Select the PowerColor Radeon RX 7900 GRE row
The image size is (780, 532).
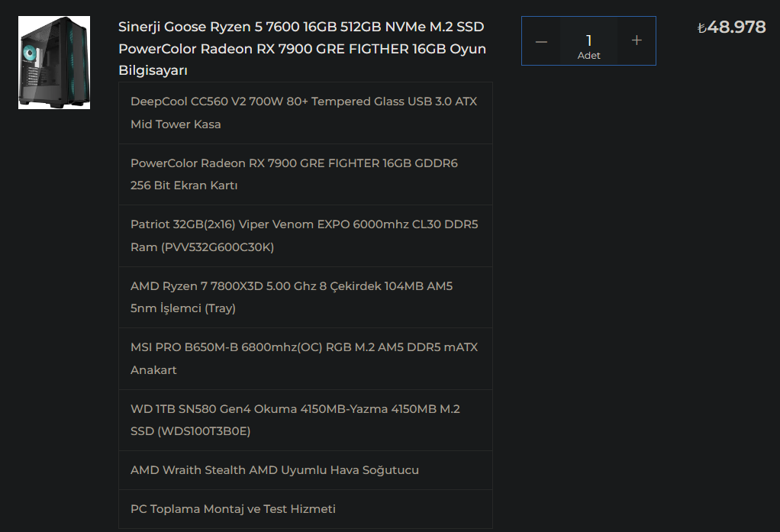[305, 175]
